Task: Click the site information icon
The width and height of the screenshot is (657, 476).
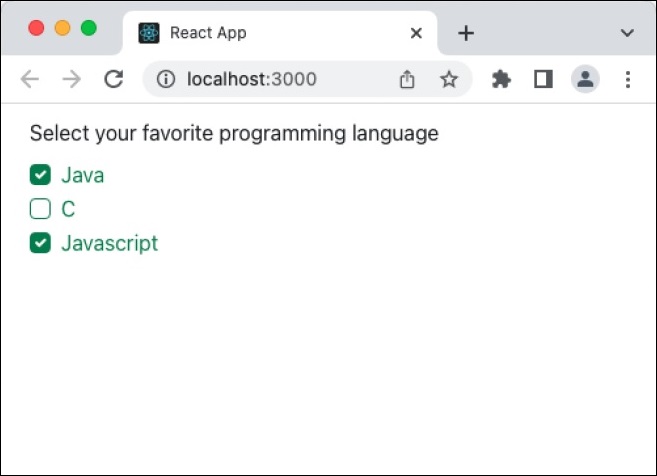Action: [166, 79]
